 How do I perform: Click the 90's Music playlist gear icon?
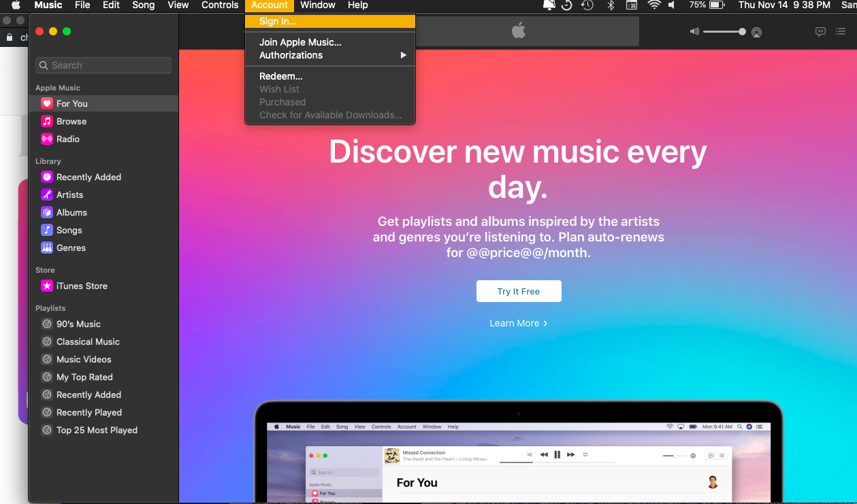pyautogui.click(x=46, y=324)
